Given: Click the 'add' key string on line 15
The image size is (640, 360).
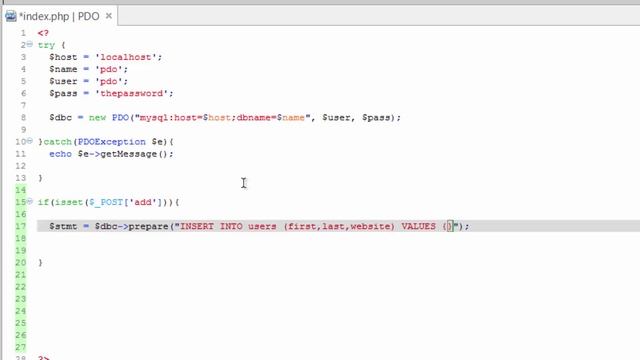Looking at the screenshot, I should [143, 202].
